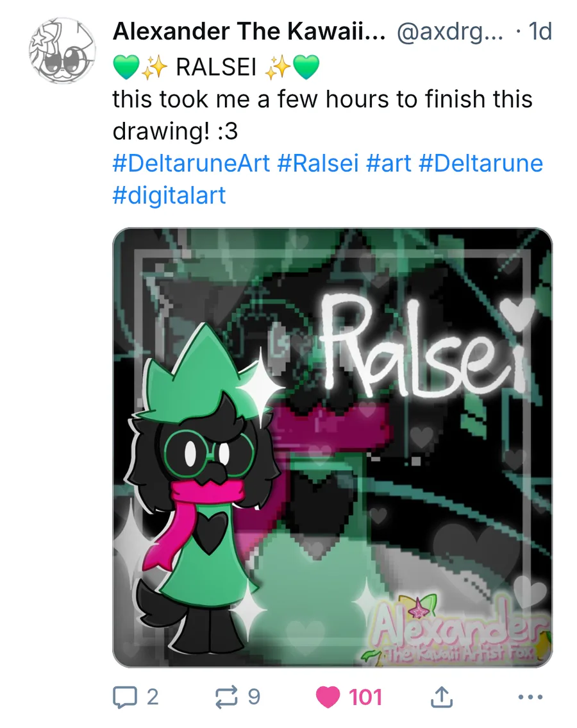Open the share upload icon
Screen dimensions: 577x728
(x=442, y=697)
